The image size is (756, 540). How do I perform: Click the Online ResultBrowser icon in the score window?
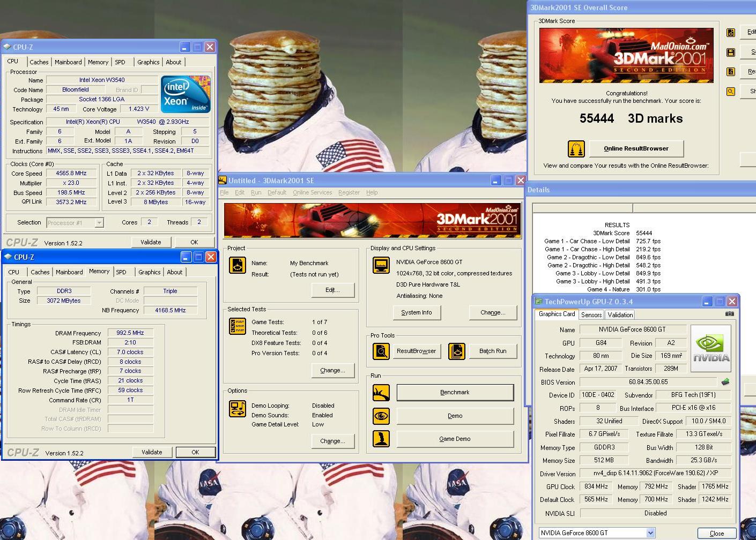coord(576,148)
